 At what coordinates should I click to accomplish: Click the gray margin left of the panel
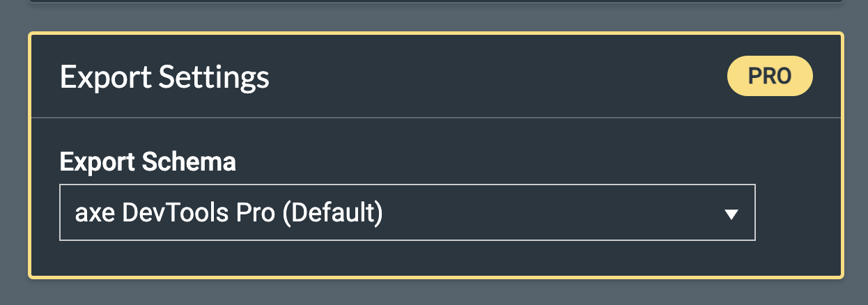(13, 153)
